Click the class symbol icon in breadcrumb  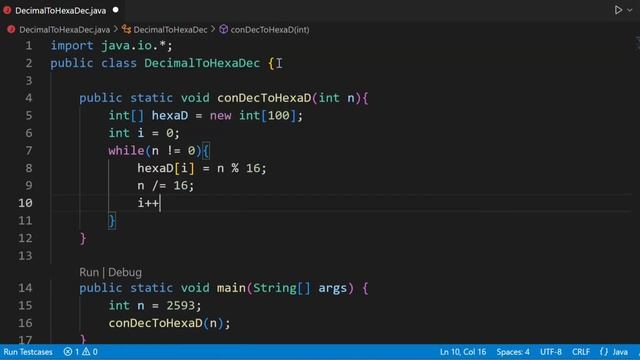(127, 29)
